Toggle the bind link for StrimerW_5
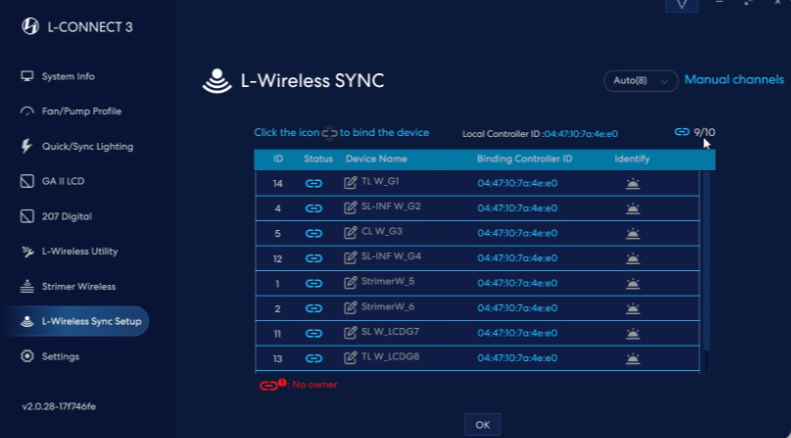Viewport: 791px width, 438px height. coord(314,284)
